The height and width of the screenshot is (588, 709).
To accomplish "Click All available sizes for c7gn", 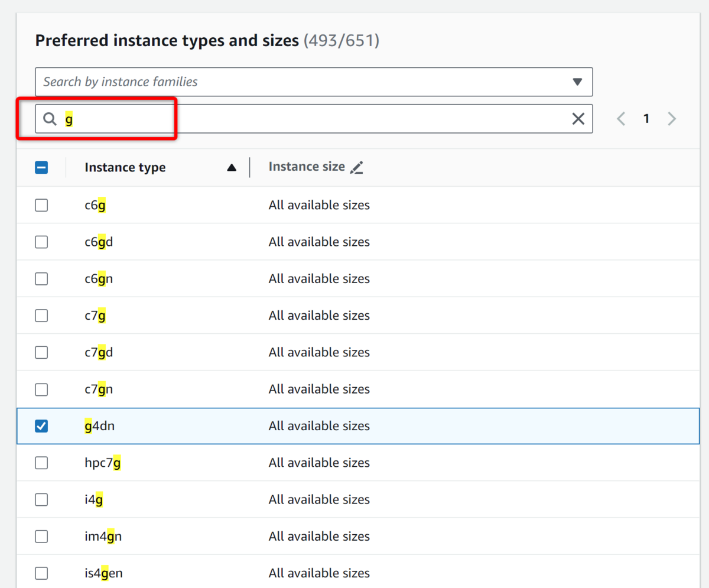I will [x=319, y=389].
